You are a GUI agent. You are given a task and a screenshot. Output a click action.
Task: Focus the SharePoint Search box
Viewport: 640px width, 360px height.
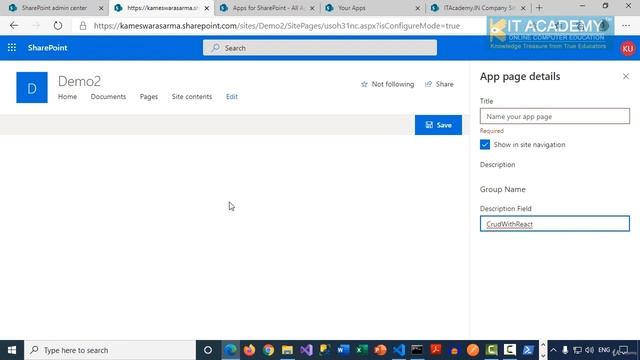320,48
